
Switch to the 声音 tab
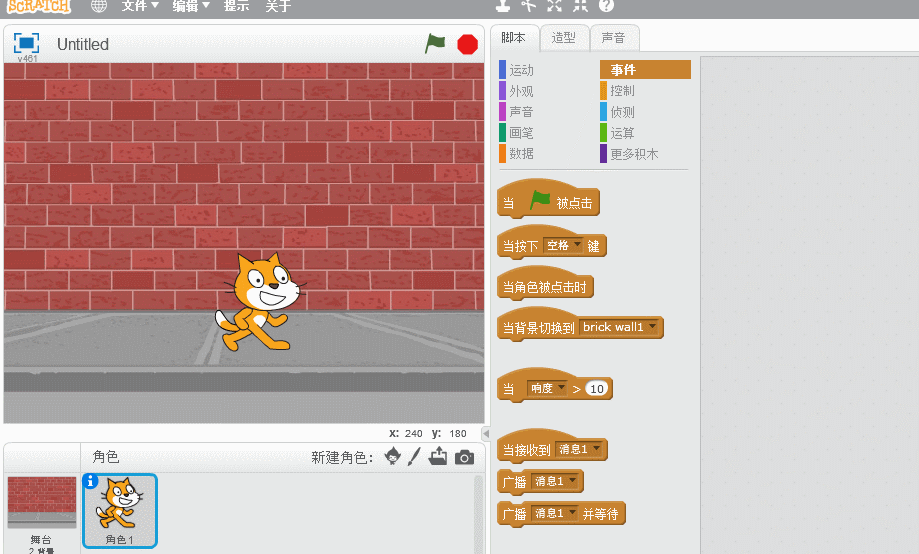tap(614, 38)
